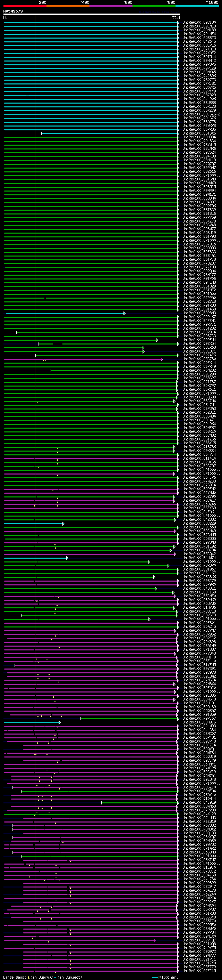Click the UniRef100_Q8S2Z9 label

(x=199, y=524)
